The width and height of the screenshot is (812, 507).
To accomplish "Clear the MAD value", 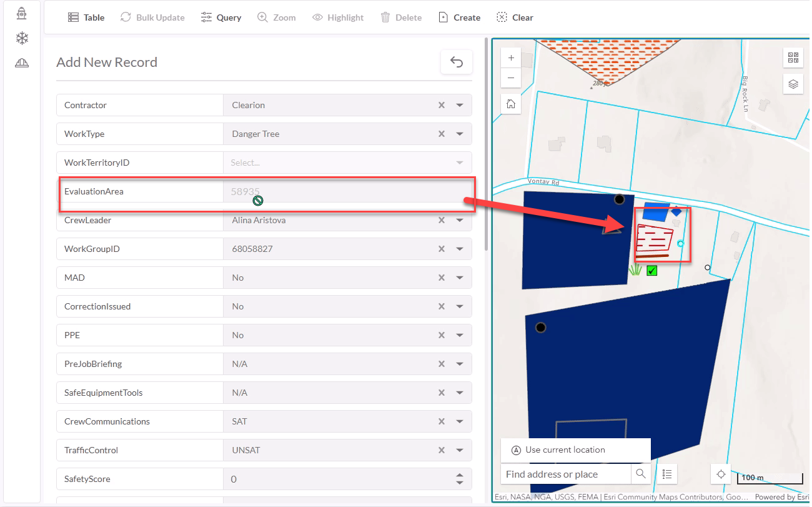I will [442, 278].
